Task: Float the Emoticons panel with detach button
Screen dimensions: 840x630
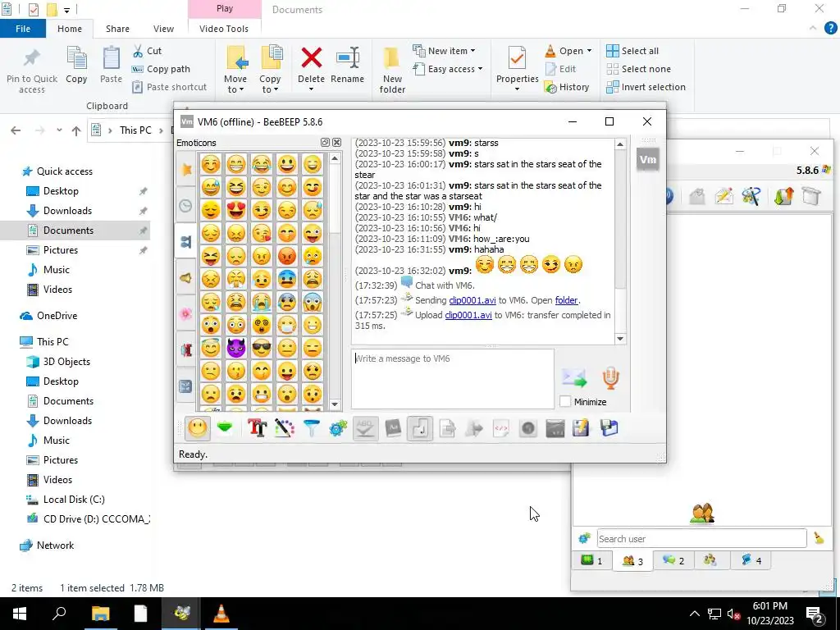Action: pyautogui.click(x=325, y=143)
